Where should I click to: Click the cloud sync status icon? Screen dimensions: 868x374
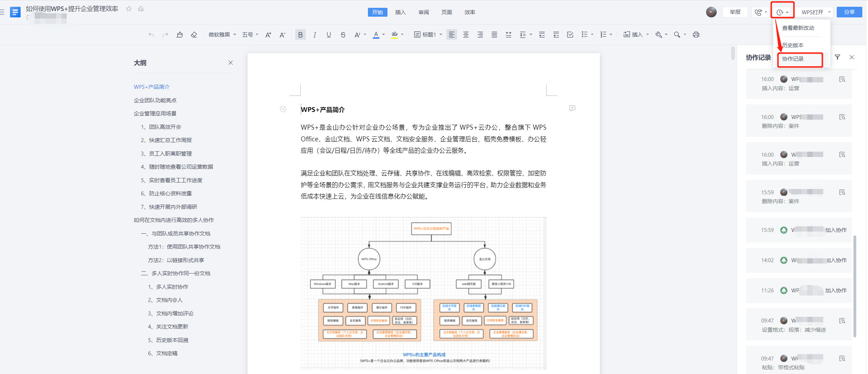point(141,9)
